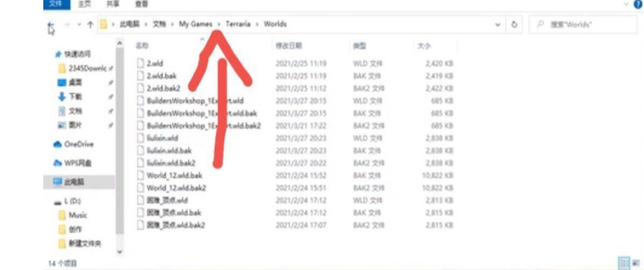Open the recent locations dropdown arrow
The height and width of the screenshot is (270, 644).
tap(78, 24)
